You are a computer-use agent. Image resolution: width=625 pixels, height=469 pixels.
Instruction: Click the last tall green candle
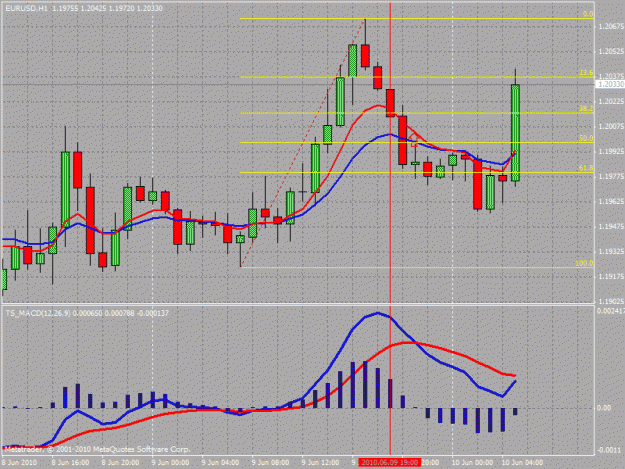515,133
